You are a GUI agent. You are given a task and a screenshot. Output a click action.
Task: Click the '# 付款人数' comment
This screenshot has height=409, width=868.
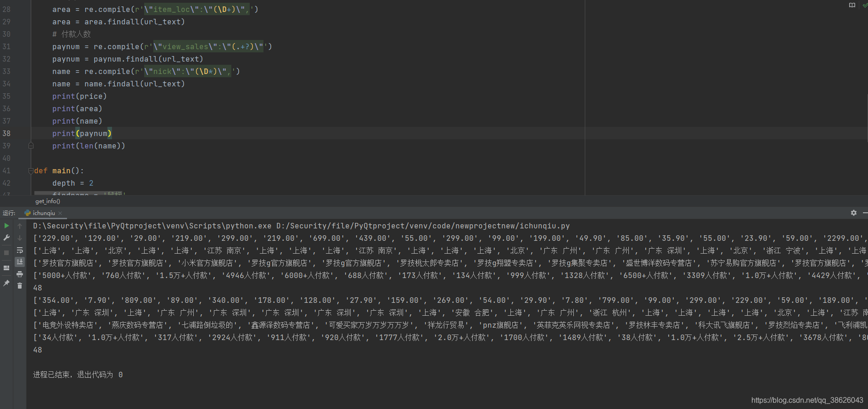[x=72, y=34]
